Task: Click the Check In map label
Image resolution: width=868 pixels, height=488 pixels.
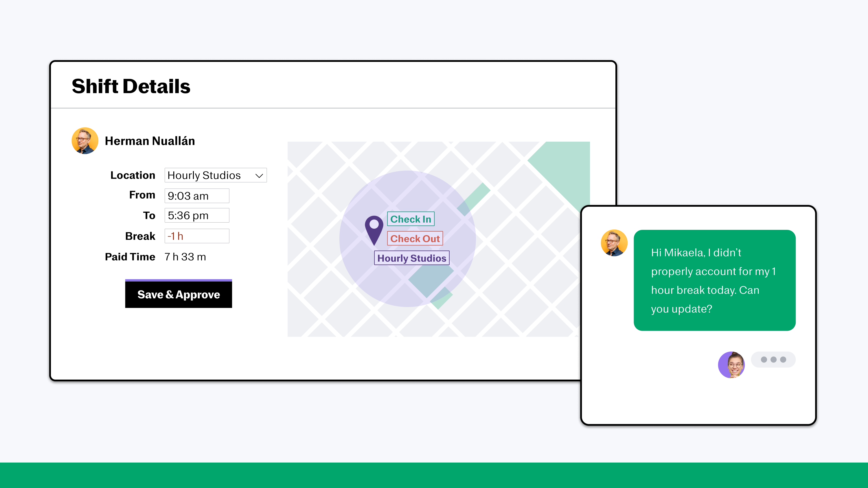Action: point(410,219)
